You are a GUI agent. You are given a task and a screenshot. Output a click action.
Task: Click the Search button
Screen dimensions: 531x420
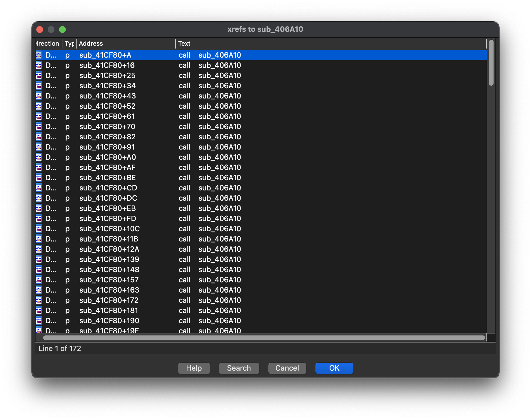(239, 368)
